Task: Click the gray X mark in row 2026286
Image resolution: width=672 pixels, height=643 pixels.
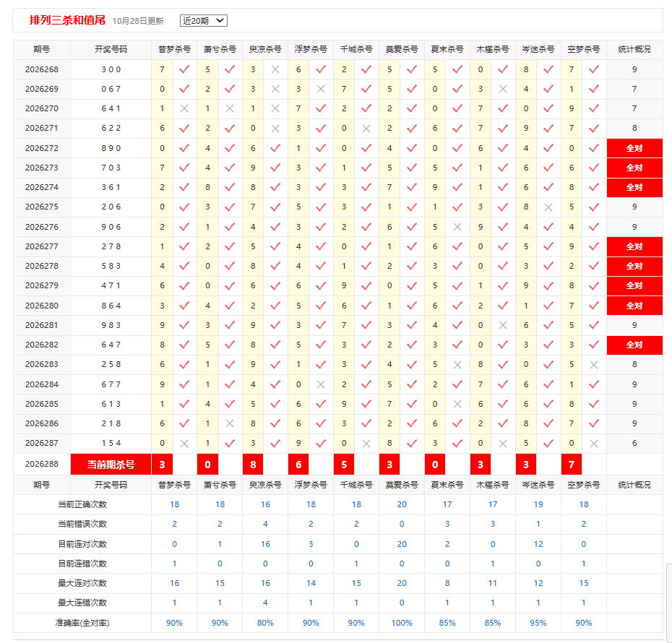Action: pos(230,423)
